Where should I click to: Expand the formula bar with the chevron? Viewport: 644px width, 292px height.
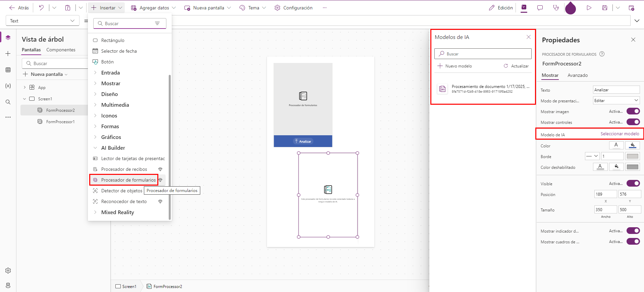tap(637, 21)
